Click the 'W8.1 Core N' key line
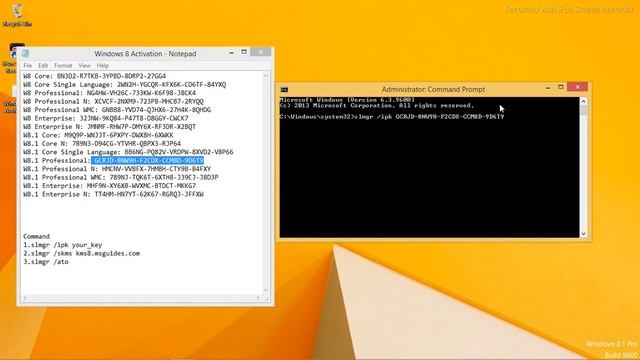 pos(102,144)
